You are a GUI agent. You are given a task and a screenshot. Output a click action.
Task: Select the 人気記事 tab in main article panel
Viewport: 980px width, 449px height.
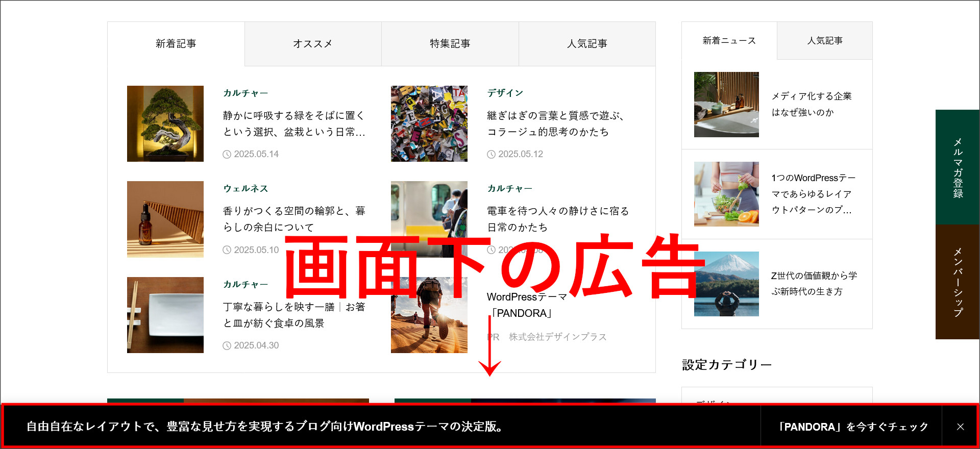point(587,44)
